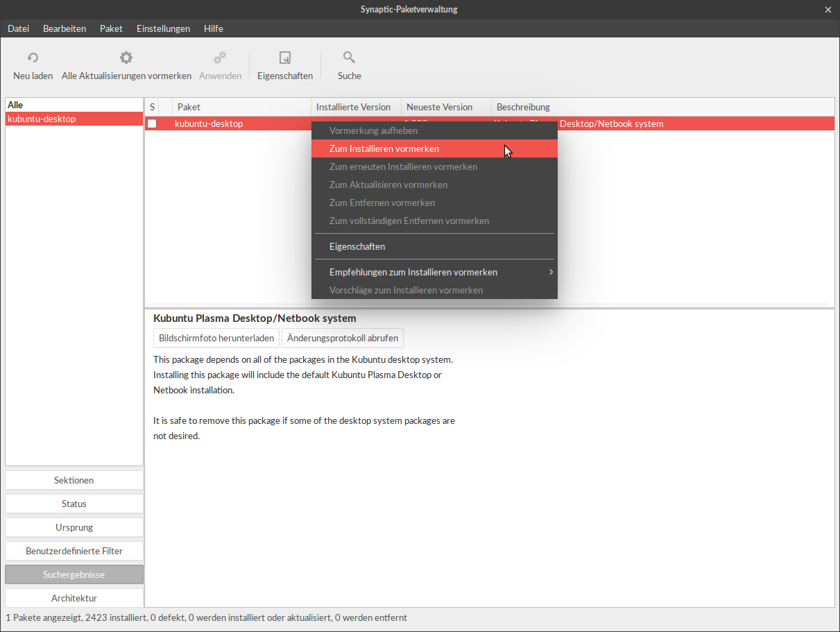
Task: Choose Zum Installieren vormerken
Action: pyautogui.click(x=434, y=148)
